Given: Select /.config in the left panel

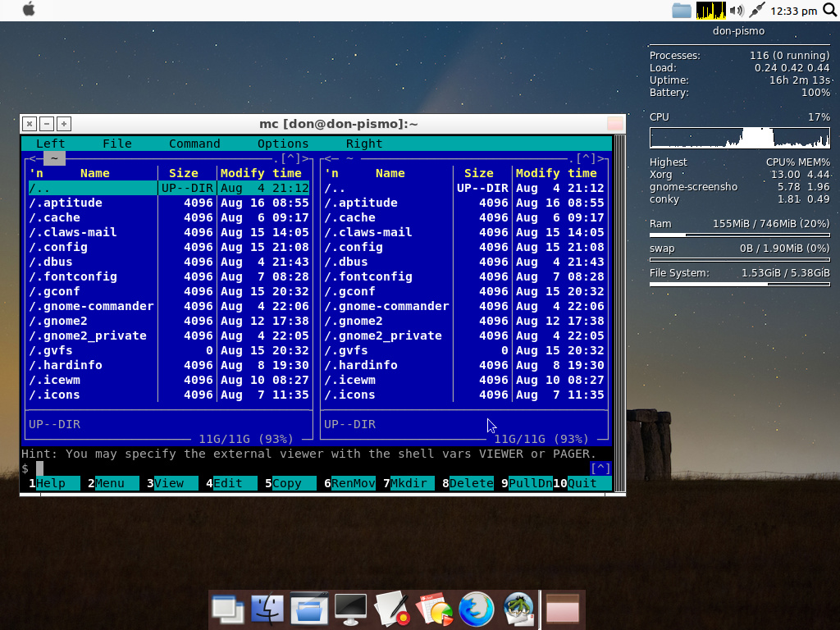Looking at the screenshot, I should pyautogui.click(x=169, y=247).
